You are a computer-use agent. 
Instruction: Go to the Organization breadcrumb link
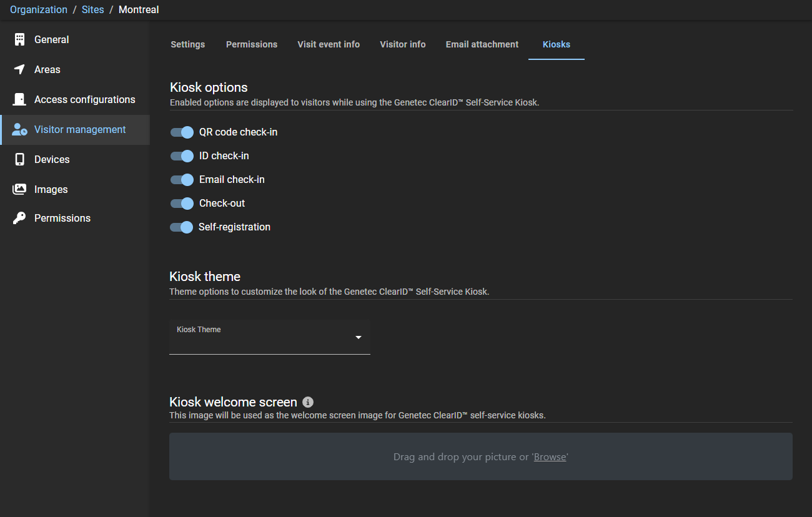coord(39,9)
